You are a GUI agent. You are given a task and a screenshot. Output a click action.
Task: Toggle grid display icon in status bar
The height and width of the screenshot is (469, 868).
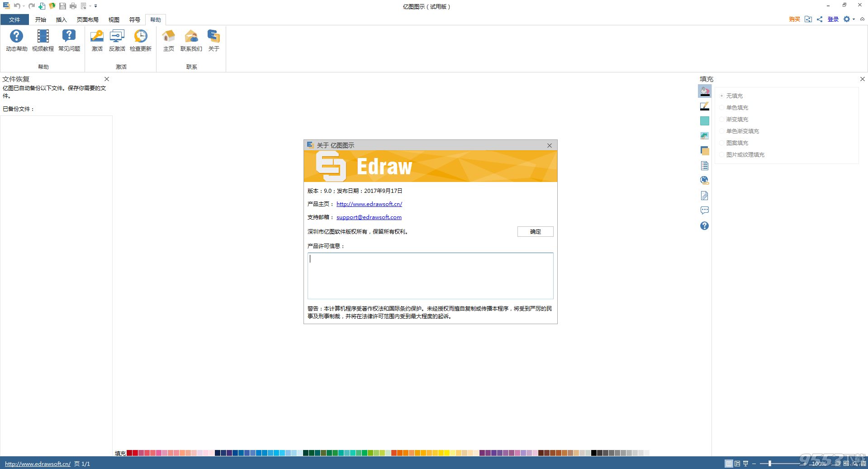863,464
